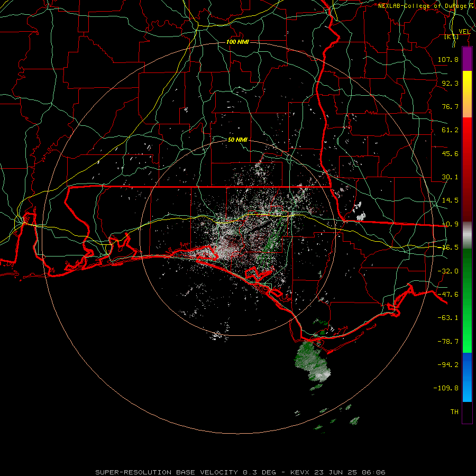
Task: Click the -32.0 velocity scale value
Action: pyautogui.click(x=448, y=271)
